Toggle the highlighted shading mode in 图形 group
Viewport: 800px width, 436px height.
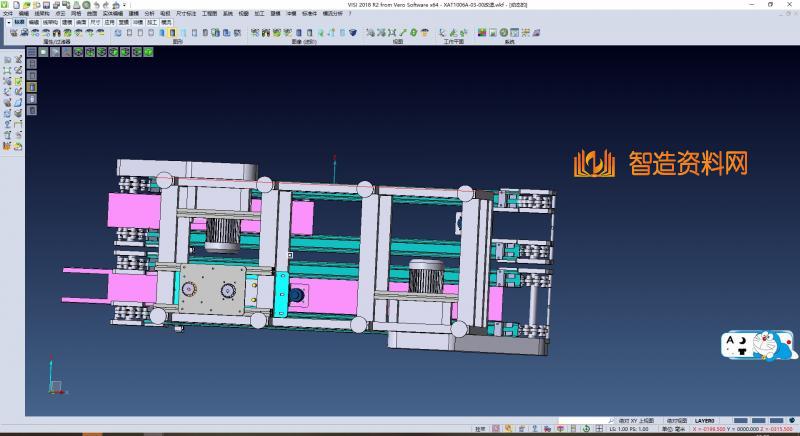tap(172, 33)
